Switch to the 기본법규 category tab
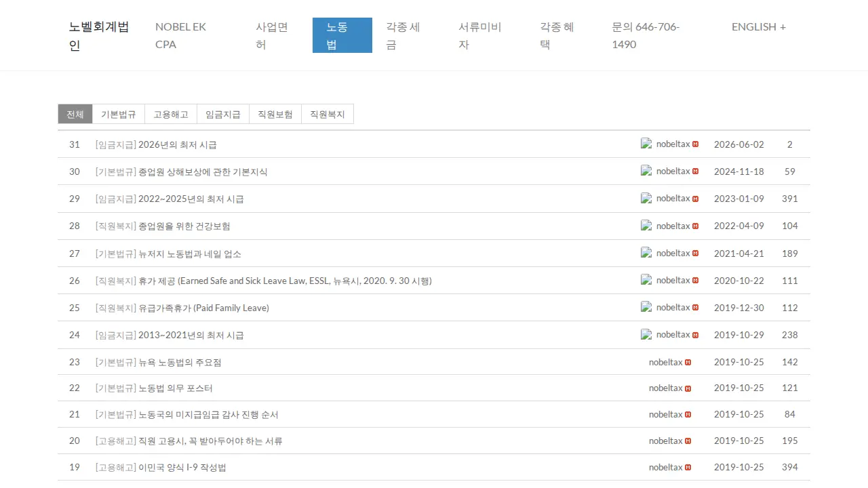868x488 pixels. (x=119, y=115)
